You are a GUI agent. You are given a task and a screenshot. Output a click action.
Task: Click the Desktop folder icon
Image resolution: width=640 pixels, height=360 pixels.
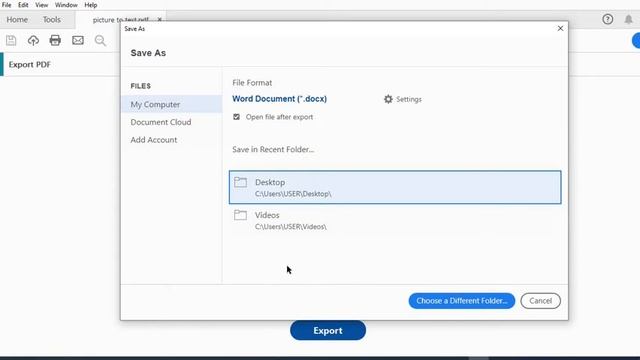pos(240,182)
